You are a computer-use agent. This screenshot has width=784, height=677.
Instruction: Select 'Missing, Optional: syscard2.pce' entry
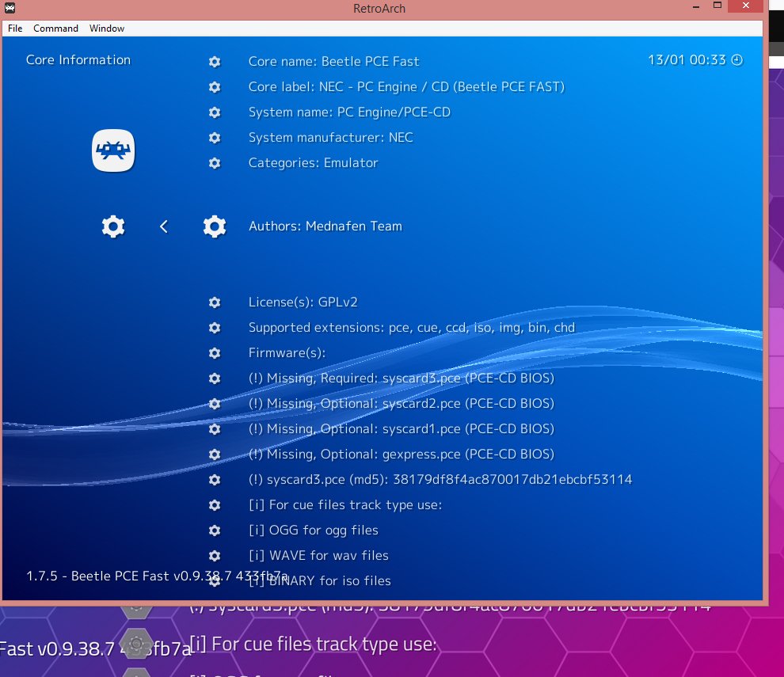pyautogui.click(x=402, y=404)
